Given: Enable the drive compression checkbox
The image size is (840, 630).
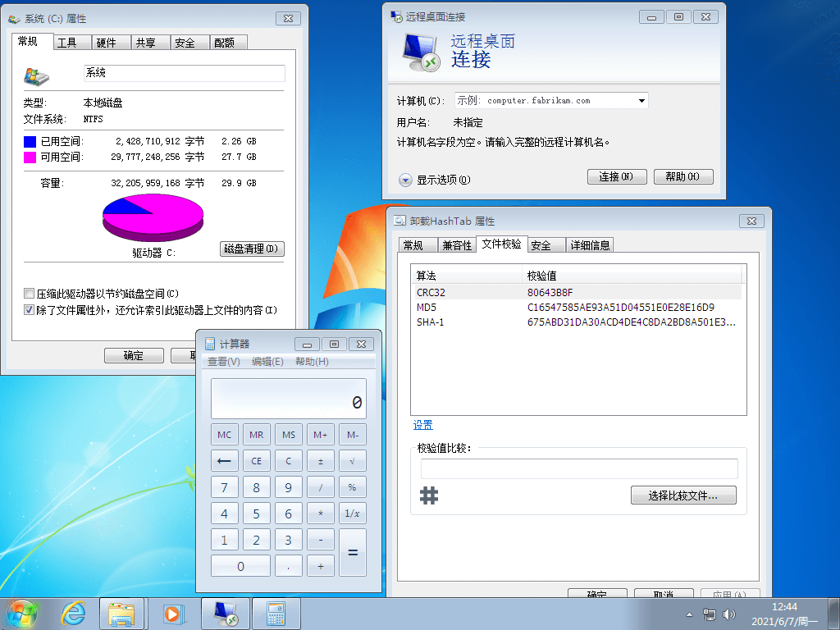Looking at the screenshot, I should point(29,293).
